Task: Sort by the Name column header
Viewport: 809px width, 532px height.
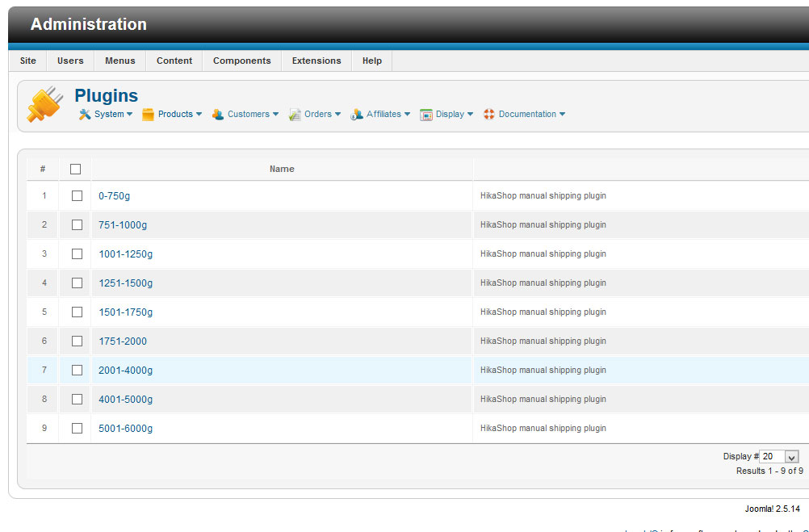Action: (282, 169)
